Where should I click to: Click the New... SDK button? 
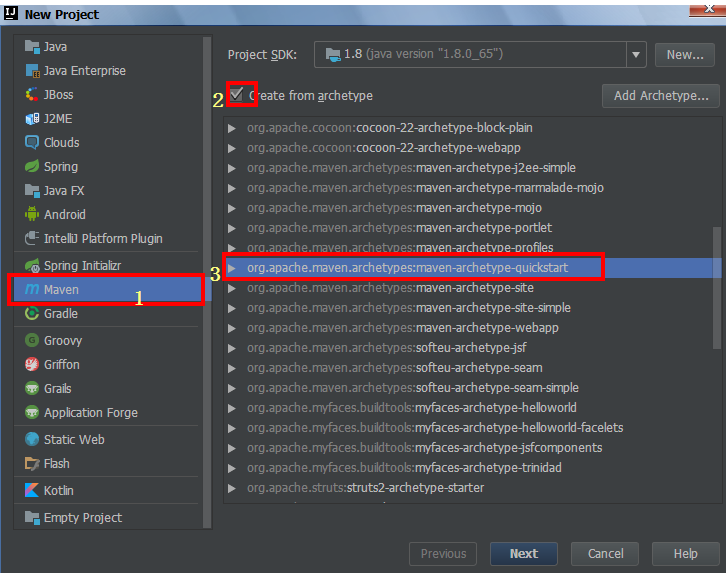(685, 55)
